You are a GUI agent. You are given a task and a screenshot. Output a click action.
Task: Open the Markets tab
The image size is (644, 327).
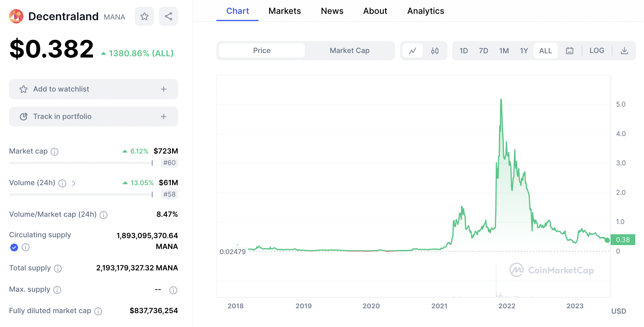(x=285, y=11)
